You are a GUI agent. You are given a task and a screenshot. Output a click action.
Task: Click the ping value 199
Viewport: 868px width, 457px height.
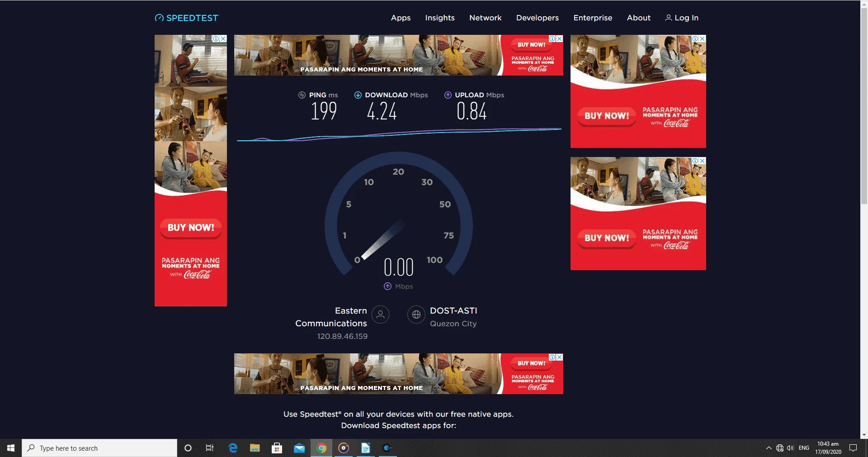click(324, 111)
